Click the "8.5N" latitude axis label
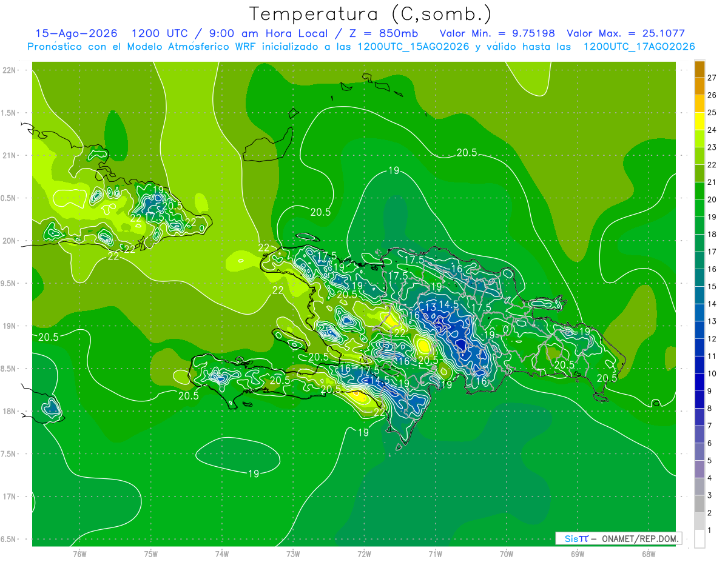The image size is (728, 562). (9, 369)
